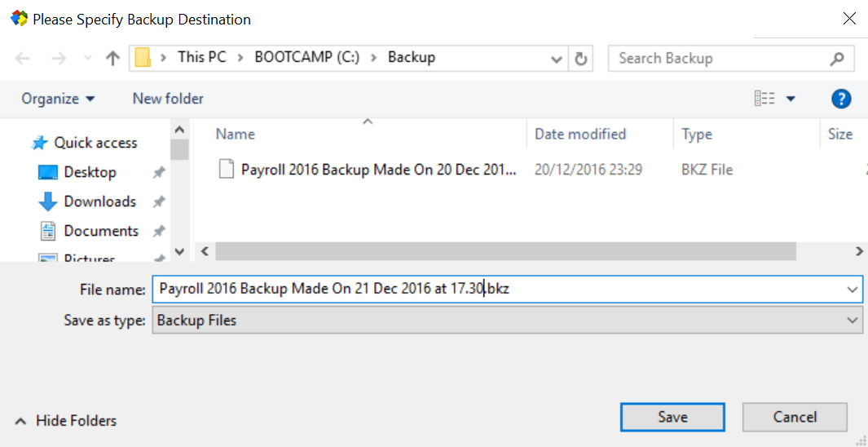The width and height of the screenshot is (868, 447).
Task: Click the blue Help question mark icon
Action: click(x=841, y=99)
